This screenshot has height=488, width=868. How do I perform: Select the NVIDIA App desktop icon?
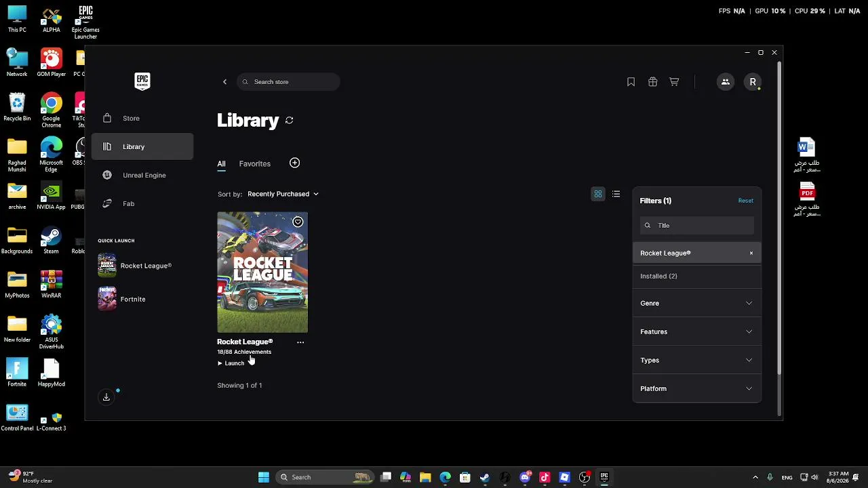tap(52, 196)
